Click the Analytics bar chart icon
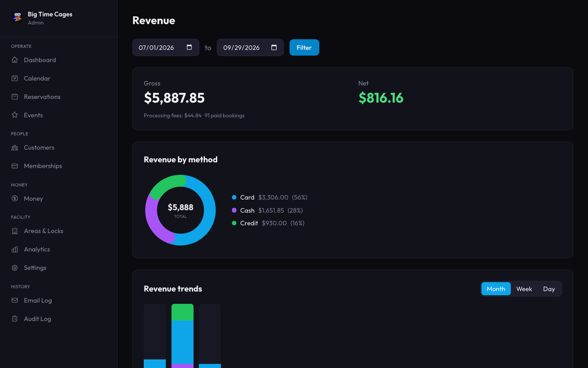Viewport: 588px width, 368px height. [15, 249]
